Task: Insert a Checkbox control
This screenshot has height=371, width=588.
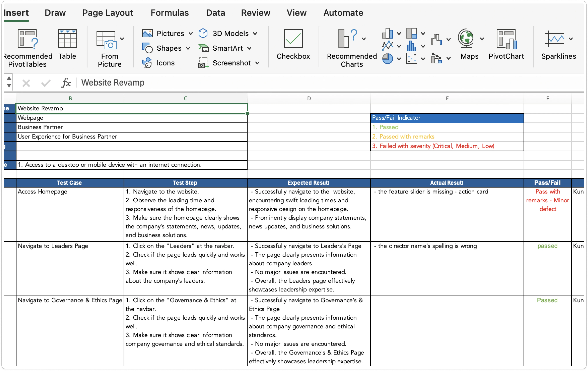Action: [x=293, y=45]
